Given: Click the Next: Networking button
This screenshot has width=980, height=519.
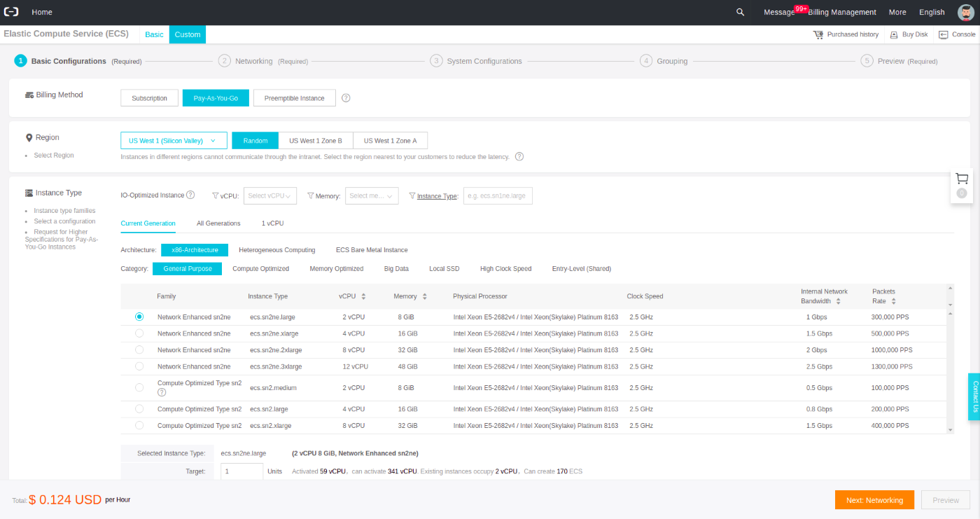Looking at the screenshot, I should pos(874,499).
